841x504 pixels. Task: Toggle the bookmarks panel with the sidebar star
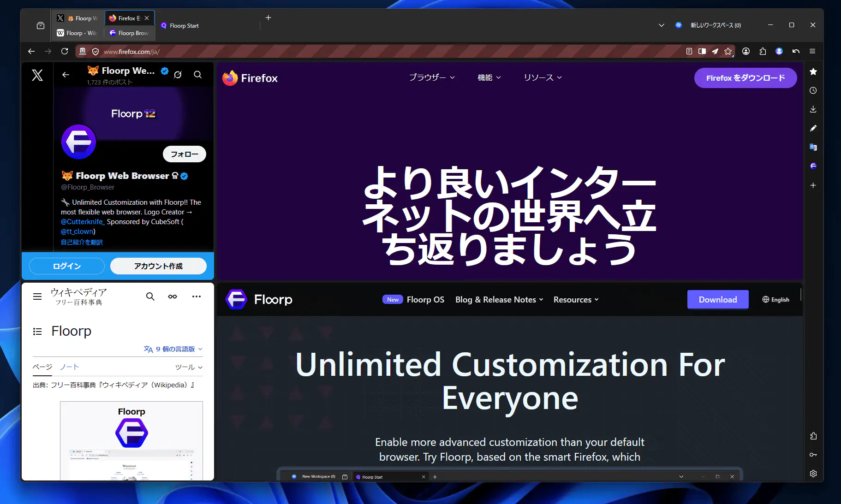click(x=813, y=71)
